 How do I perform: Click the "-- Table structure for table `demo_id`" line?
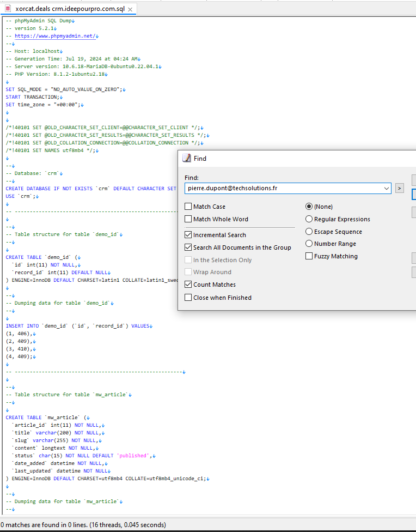[64, 234]
